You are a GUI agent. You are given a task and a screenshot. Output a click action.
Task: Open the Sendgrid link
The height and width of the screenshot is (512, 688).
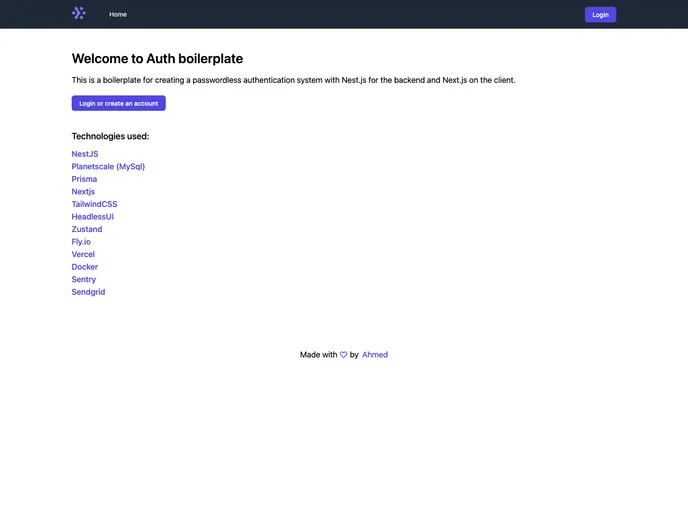(x=88, y=292)
